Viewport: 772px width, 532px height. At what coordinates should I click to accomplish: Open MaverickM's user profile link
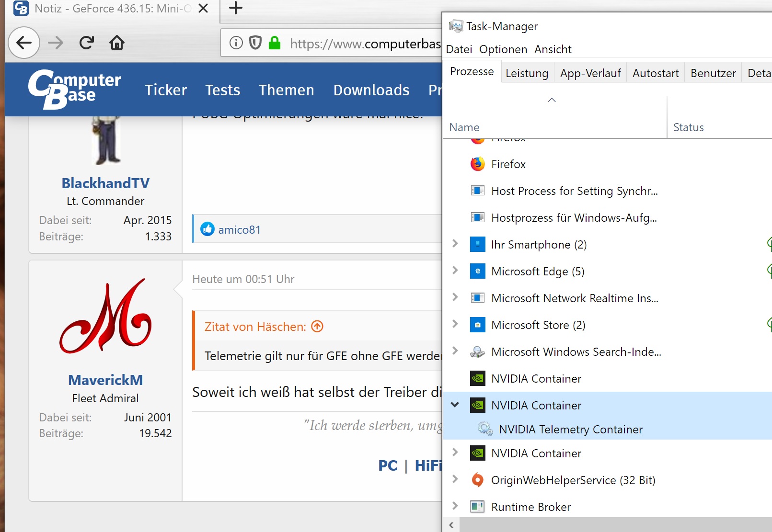[105, 380]
